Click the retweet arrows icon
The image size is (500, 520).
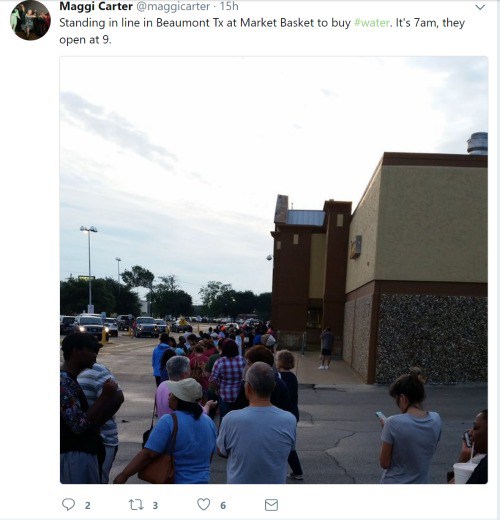[136, 505]
